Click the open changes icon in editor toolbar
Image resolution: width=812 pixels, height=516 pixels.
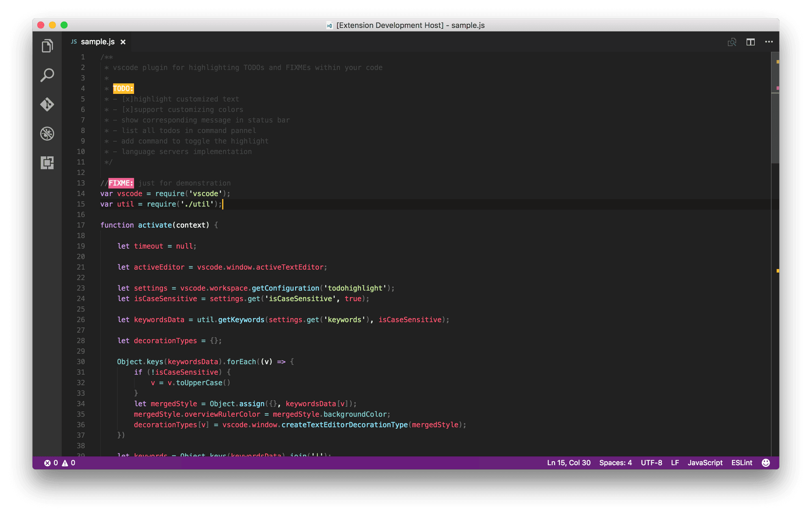click(732, 42)
